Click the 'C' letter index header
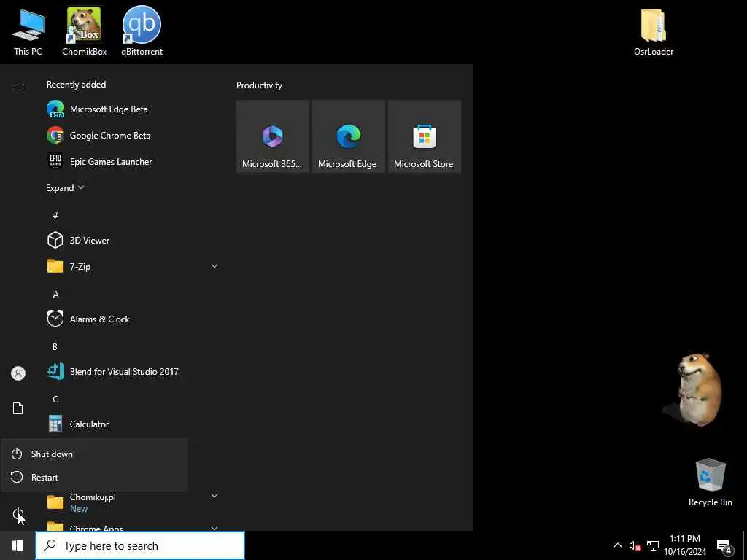This screenshot has width=747, height=560. pyautogui.click(x=55, y=399)
